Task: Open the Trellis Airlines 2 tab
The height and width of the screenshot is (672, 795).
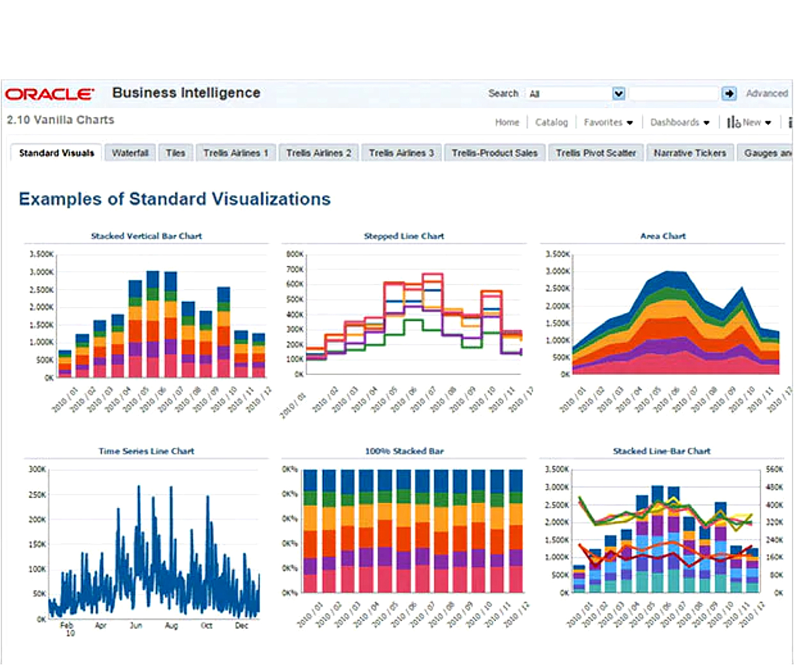Action: pos(319,153)
